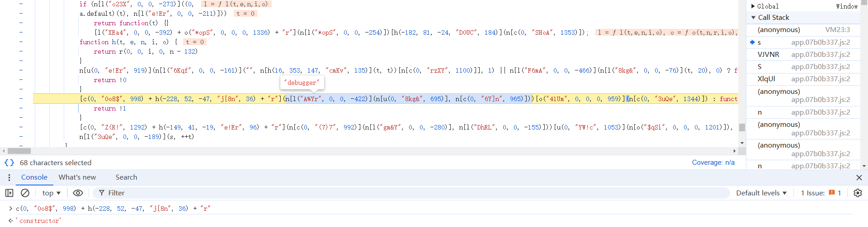This screenshot has width=868, height=227.
Task: Collapse the Call Stack section
Action: point(753,18)
